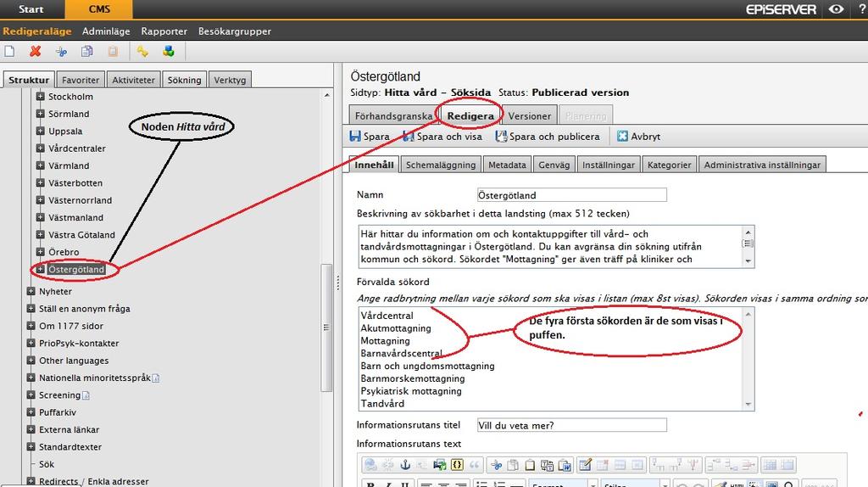Open the Genväg tab
Screen dimensions: 868x487
point(554,165)
